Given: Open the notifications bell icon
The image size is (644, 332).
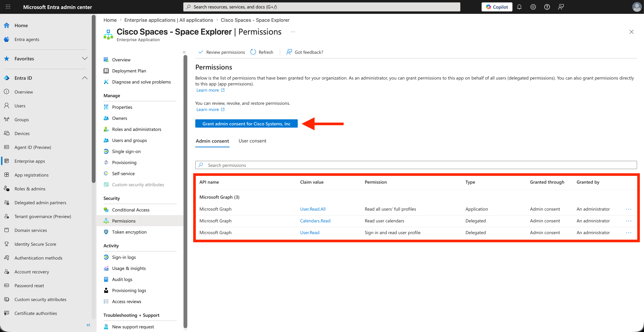Looking at the screenshot, I should tap(519, 7).
